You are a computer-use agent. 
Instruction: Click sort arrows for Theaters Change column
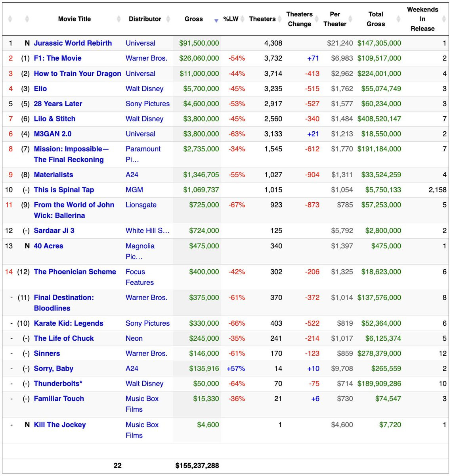pyautogui.click(x=317, y=19)
